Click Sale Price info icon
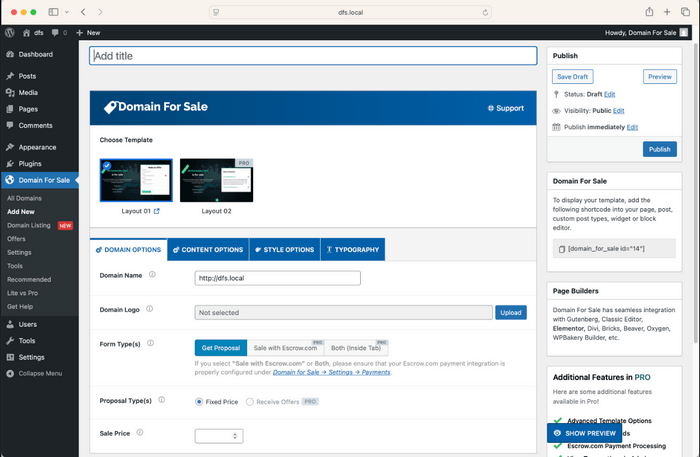 (140, 432)
